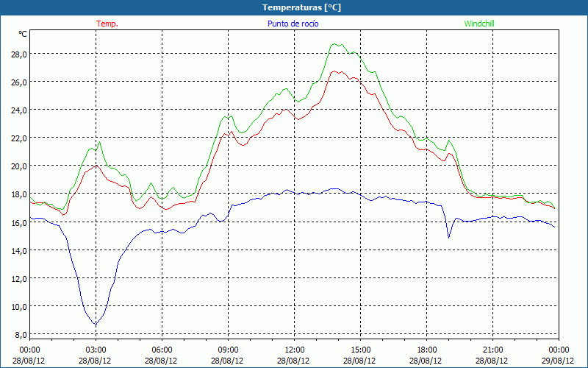Click the 03:00 time axis label
Screen dimensions: 588x368
coord(96,350)
